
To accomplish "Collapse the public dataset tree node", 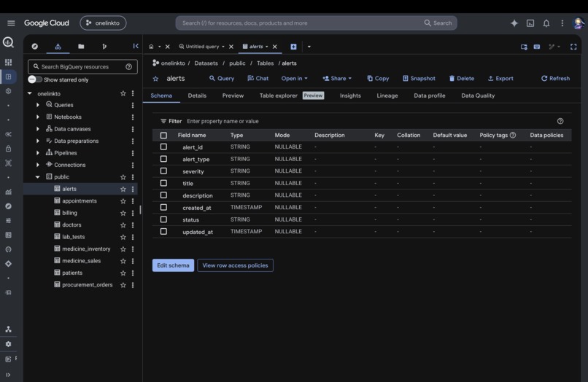I will 37,177.
